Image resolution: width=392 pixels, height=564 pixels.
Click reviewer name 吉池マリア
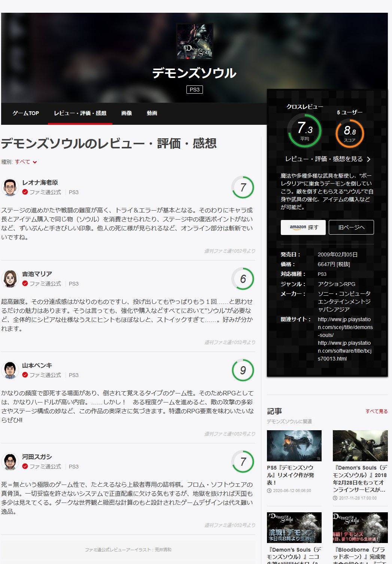[37, 274]
